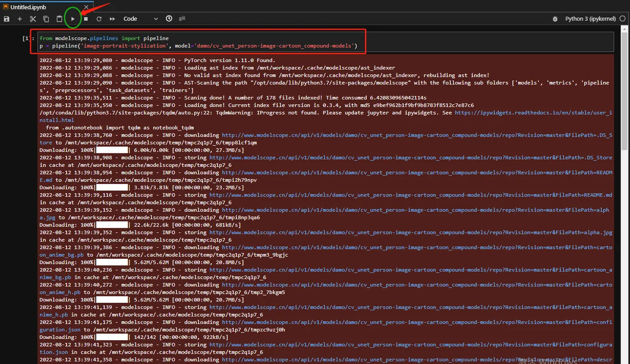Click the 22.6k/22.6k download progress bar
Viewport: 630px width, 364px height.
pyautogui.click(x=112, y=225)
